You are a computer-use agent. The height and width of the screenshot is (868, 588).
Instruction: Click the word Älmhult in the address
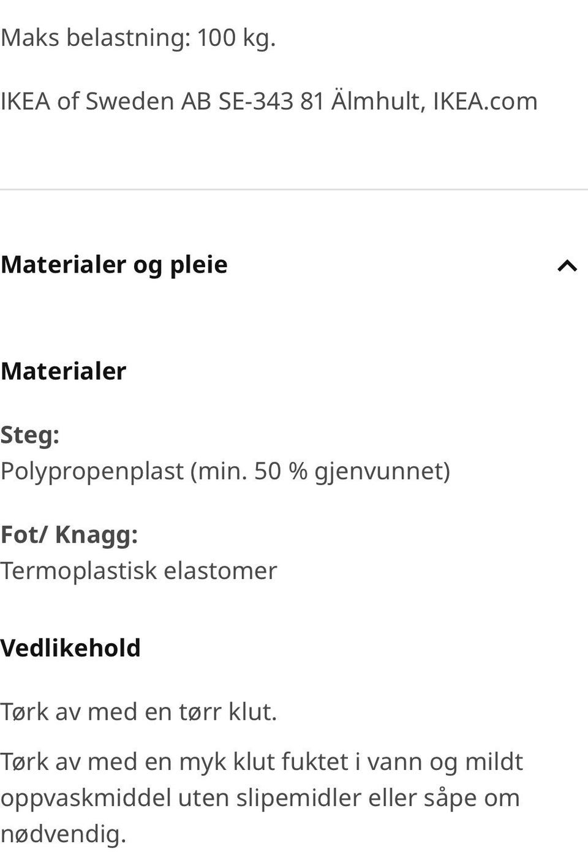coord(378,101)
